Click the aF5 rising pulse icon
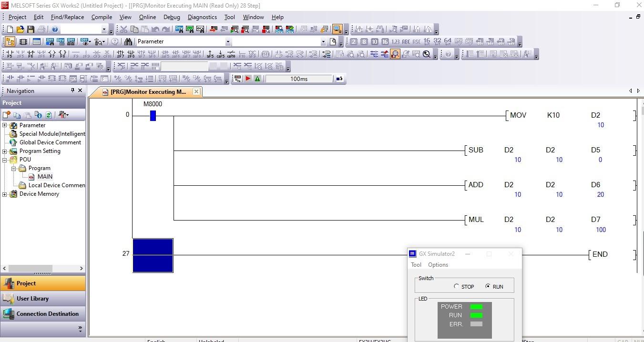Viewport: 644px width, 342px height. point(210,54)
